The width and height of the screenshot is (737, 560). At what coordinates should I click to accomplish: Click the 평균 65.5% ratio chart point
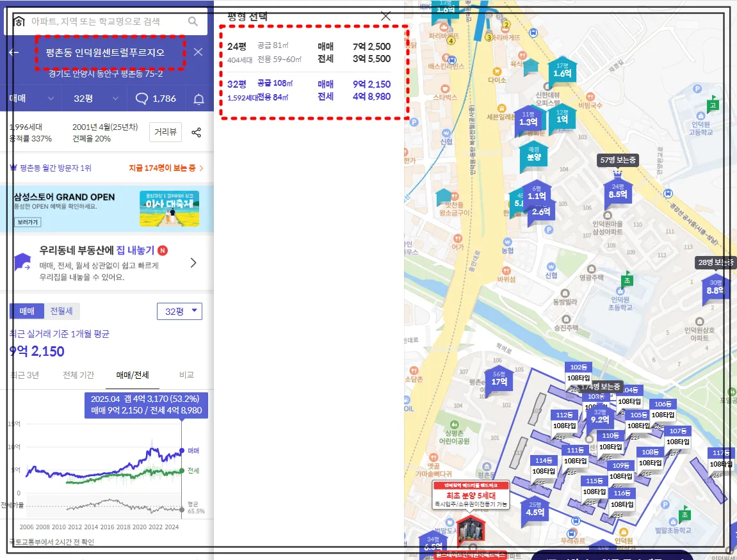coord(182,509)
